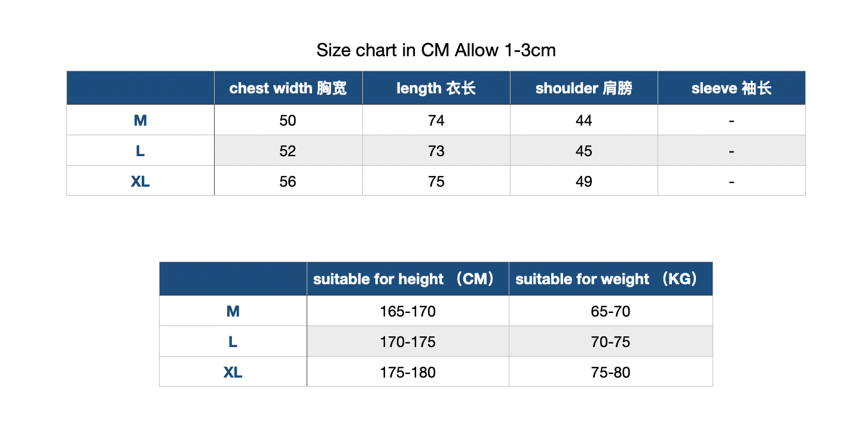Screen dimensions: 868x444
Task: Select height range 165-170
Action: click(x=408, y=312)
